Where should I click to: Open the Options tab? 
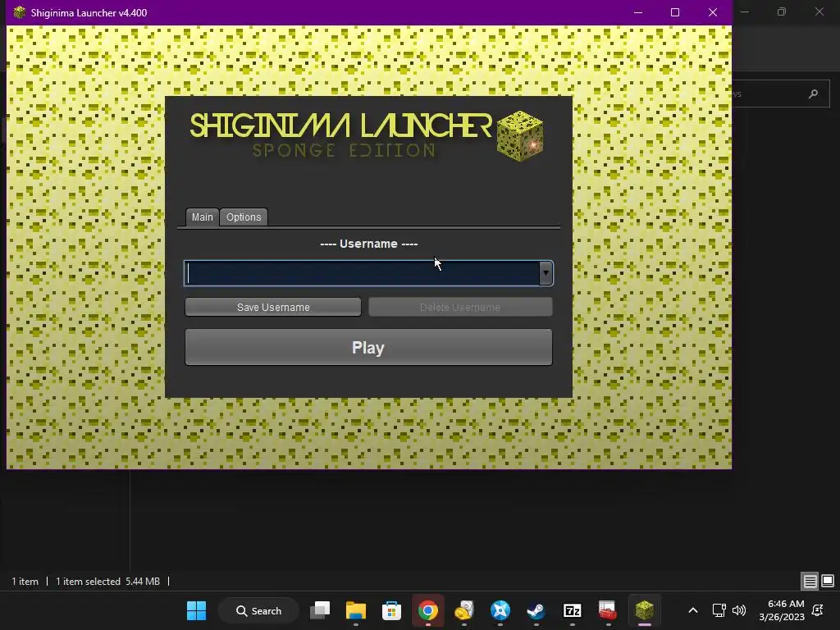click(244, 217)
